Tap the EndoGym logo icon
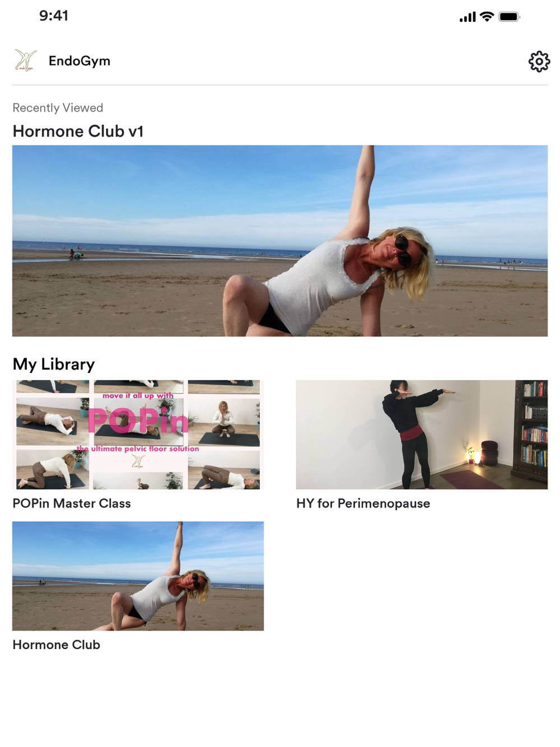 [x=25, y=60]
